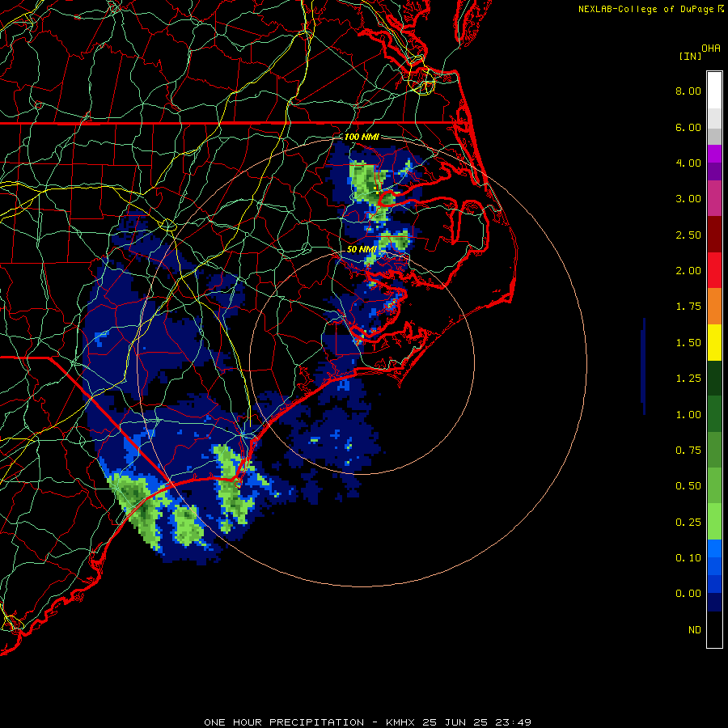Image resolution: width=728 pixels, height=728 pixels.
Task: Click the "1.50" legend label
Action: pyautogui.click(x=688, y=343)
